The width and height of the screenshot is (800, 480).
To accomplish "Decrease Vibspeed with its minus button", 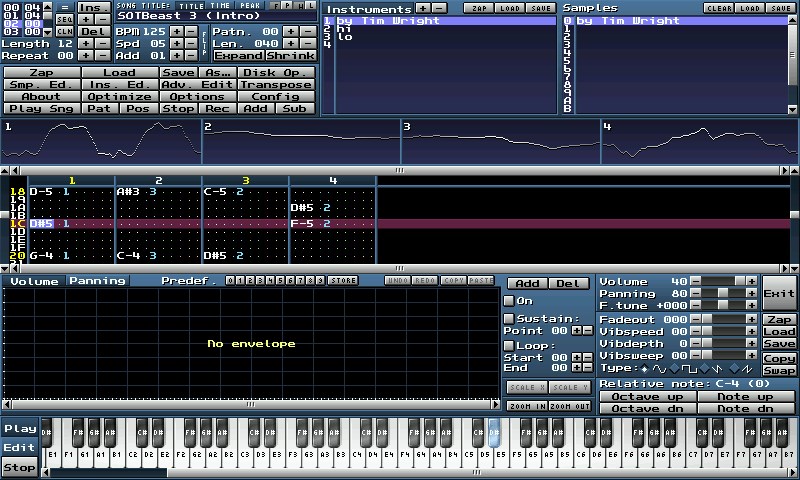I will [695, 331].
